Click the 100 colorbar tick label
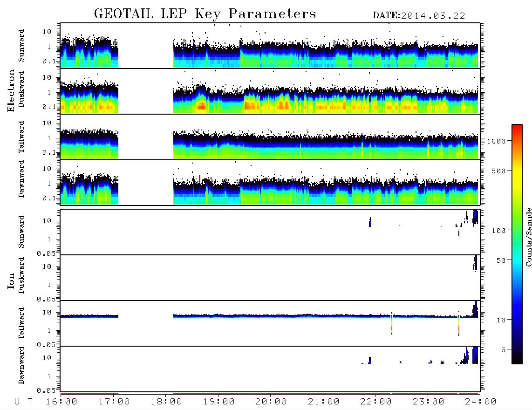Viewport: 532px width, 410px height. 499,231
